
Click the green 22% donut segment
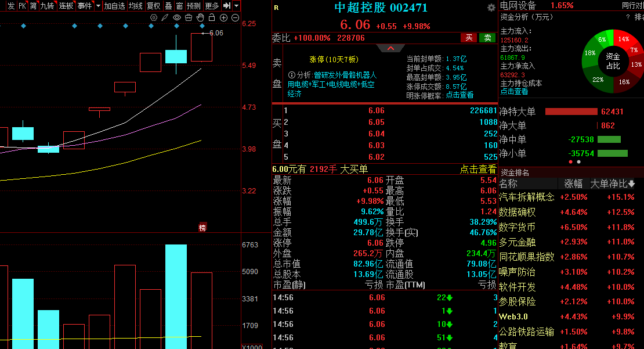598,80
